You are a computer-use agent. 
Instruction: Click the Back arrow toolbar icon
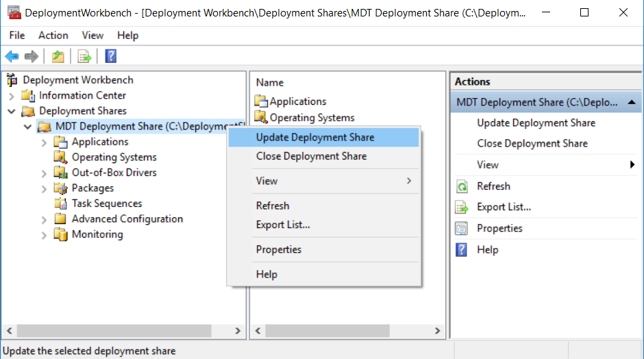click(x=12, y=56)
